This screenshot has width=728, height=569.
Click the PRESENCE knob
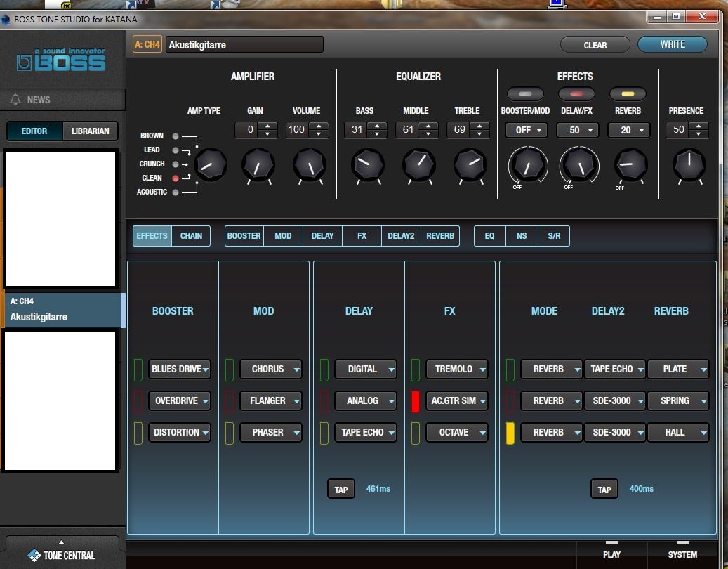[x=689, y=165]
